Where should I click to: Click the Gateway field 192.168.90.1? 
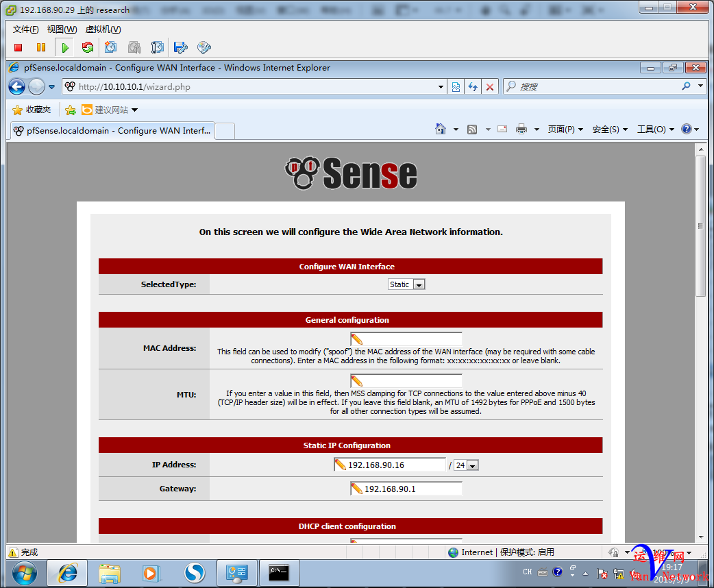(x=406, y=489)
